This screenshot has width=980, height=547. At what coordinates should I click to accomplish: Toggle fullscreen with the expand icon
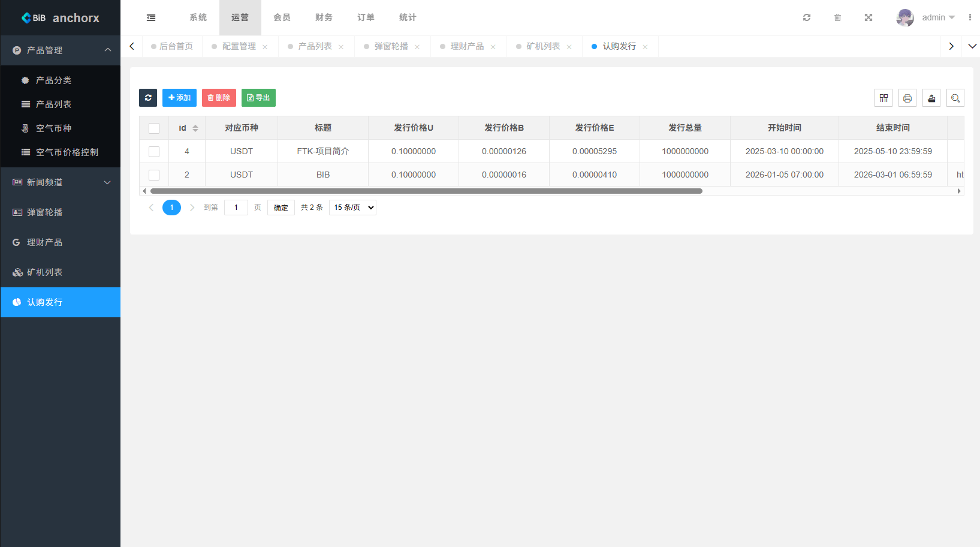point(869,17)
